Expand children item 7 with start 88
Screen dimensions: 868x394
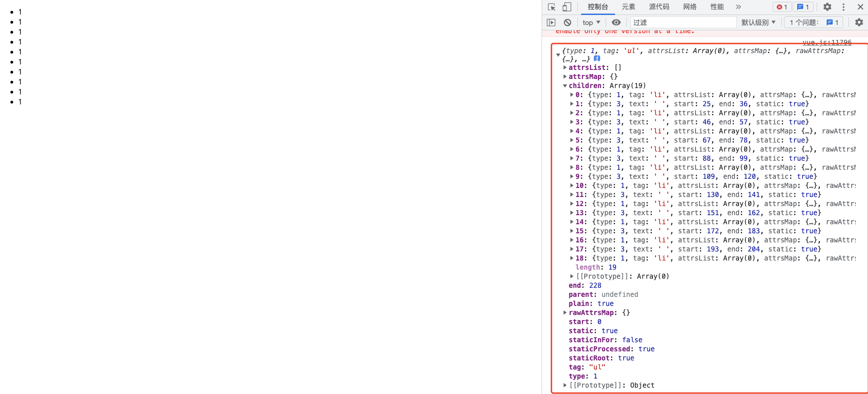point(572,158)
